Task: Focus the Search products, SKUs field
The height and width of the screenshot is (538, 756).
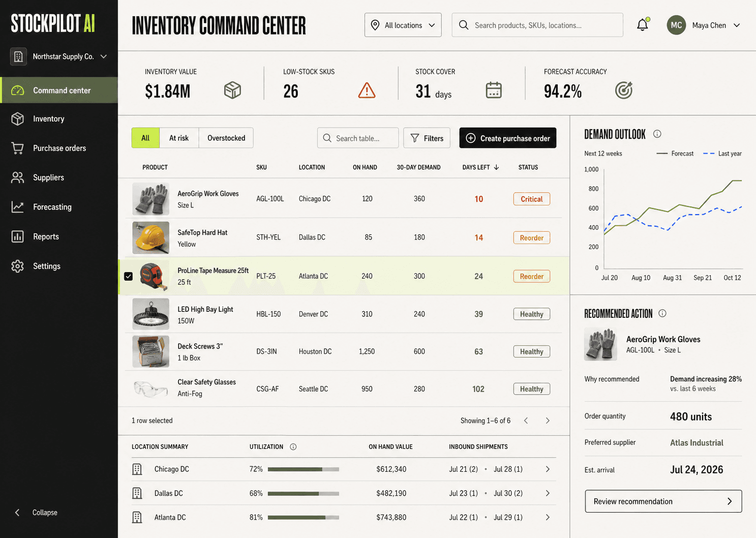Action: tap(537, 25)
